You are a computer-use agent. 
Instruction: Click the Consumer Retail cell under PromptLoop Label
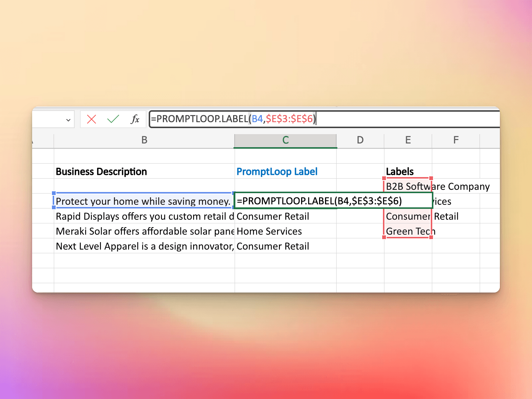(x=273, y=216)
